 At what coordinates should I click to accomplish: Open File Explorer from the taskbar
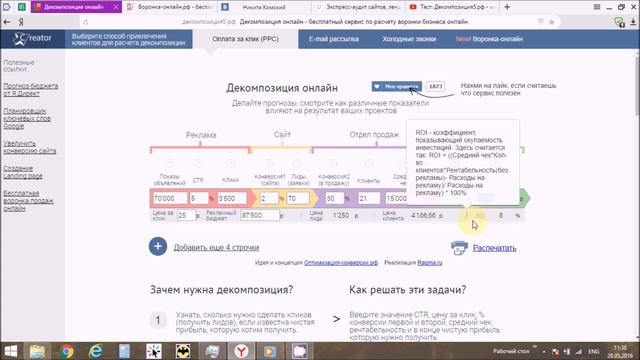pos(37,351)
